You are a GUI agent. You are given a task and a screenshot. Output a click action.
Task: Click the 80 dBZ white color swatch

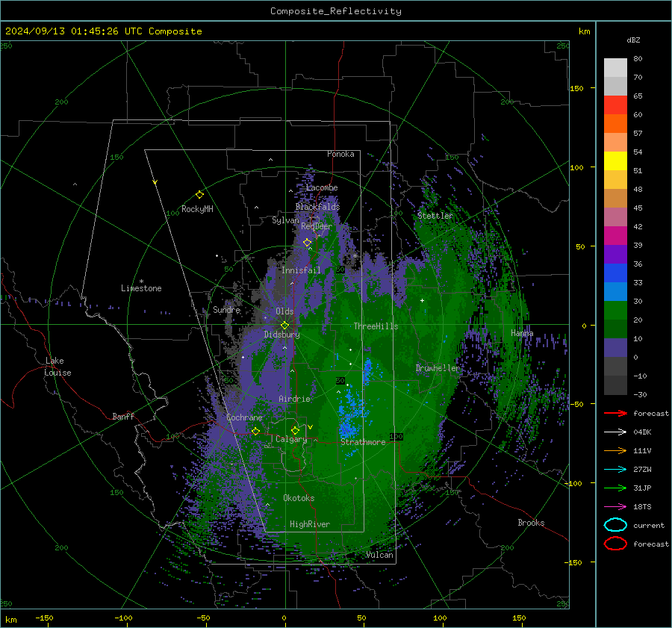(x=615, y=68)
